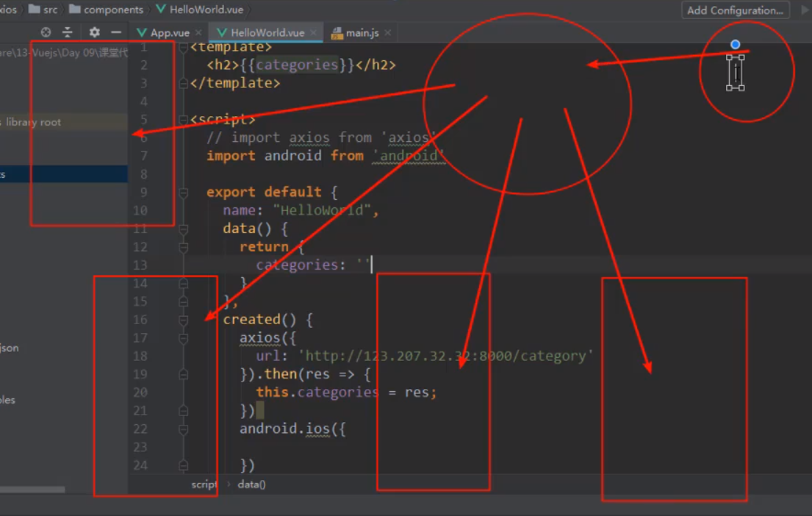Place cursor in categories: '' on line 13

[313, 265]
